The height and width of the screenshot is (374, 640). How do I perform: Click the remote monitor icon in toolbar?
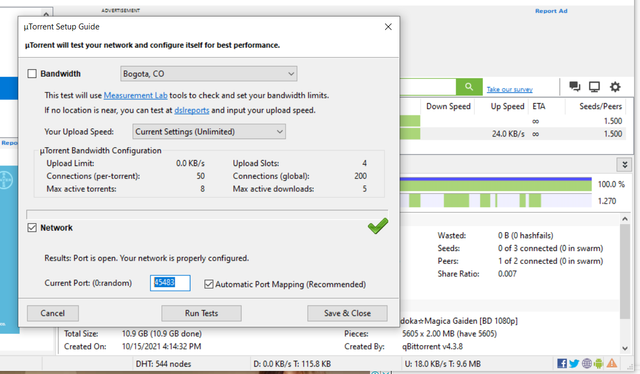point(594,87)
